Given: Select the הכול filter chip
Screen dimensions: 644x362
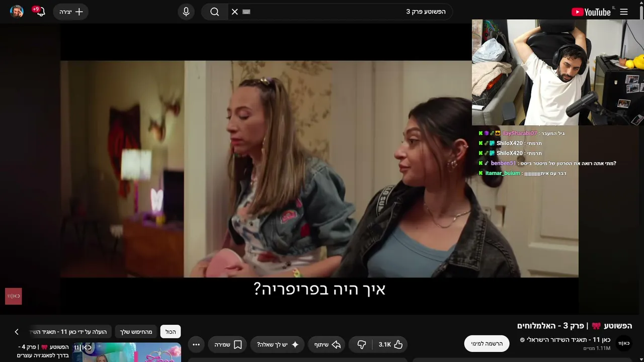Looking at the screenshot, I should tap(171, 332).
